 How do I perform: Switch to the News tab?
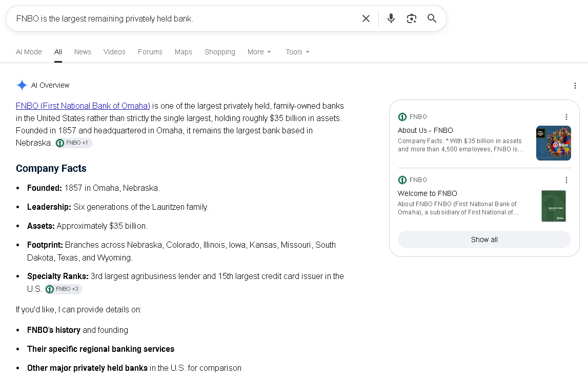coord(83,52)
